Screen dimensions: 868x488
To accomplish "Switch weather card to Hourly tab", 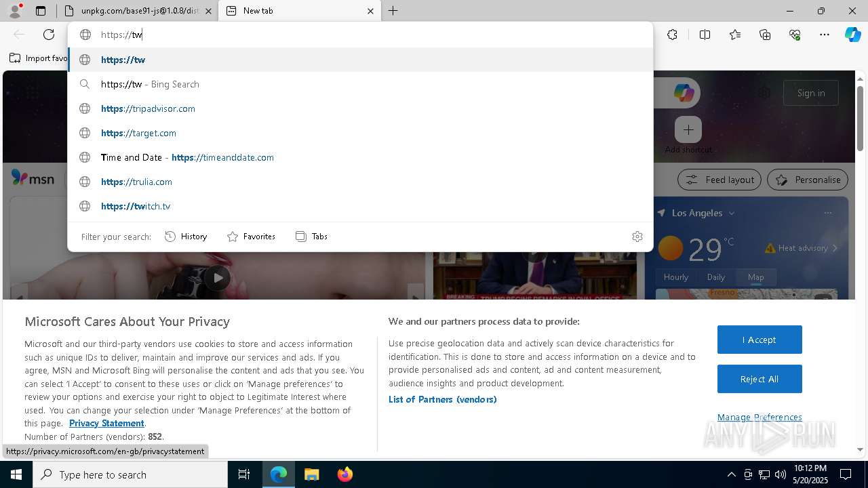I will pos(676,277).
